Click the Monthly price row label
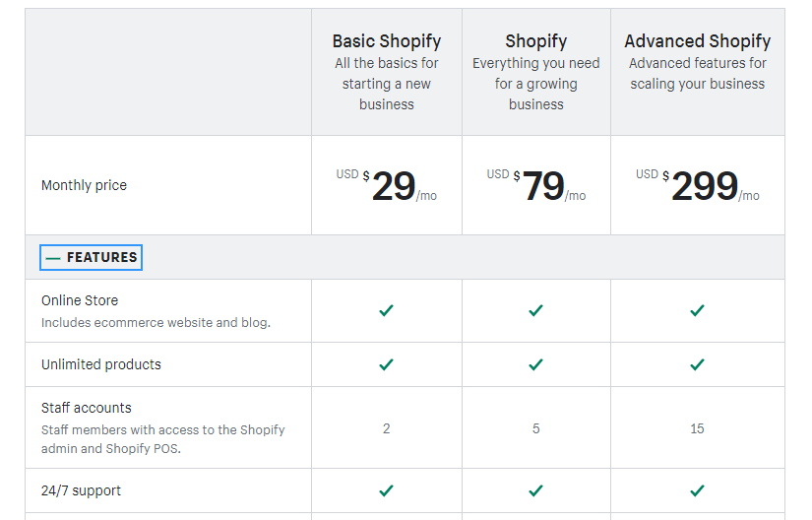 coord(84,185)
